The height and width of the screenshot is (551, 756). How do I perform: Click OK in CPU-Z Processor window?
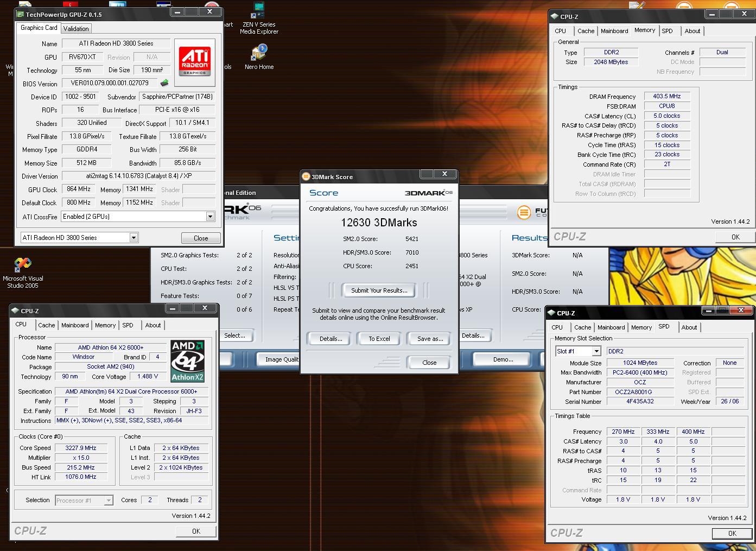pyautogui.click(x=196, y=531)
